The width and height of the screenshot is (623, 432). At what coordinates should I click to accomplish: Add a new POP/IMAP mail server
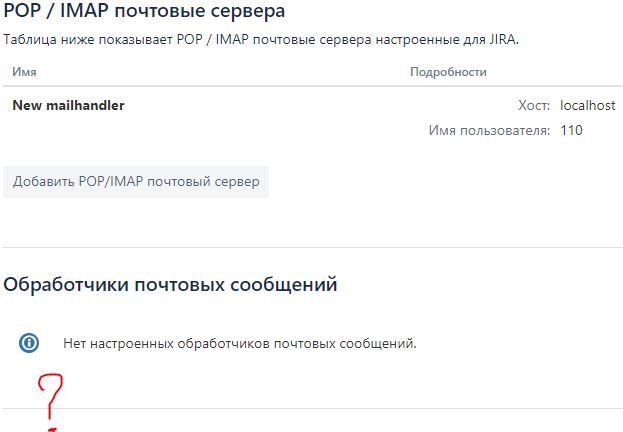point(136,182)
